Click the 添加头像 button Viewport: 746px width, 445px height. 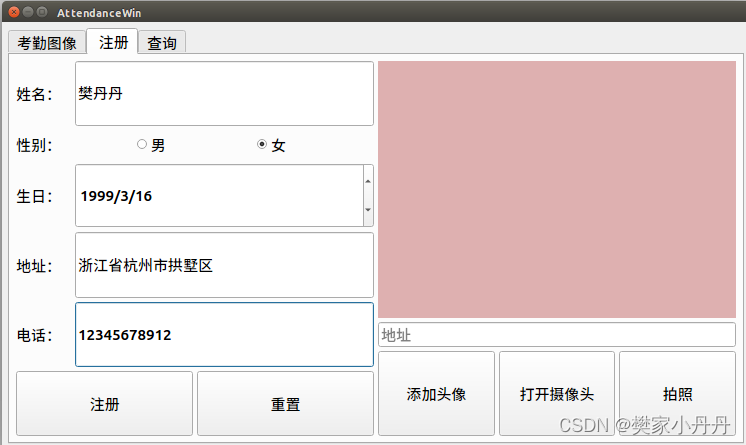coord(436,394)
